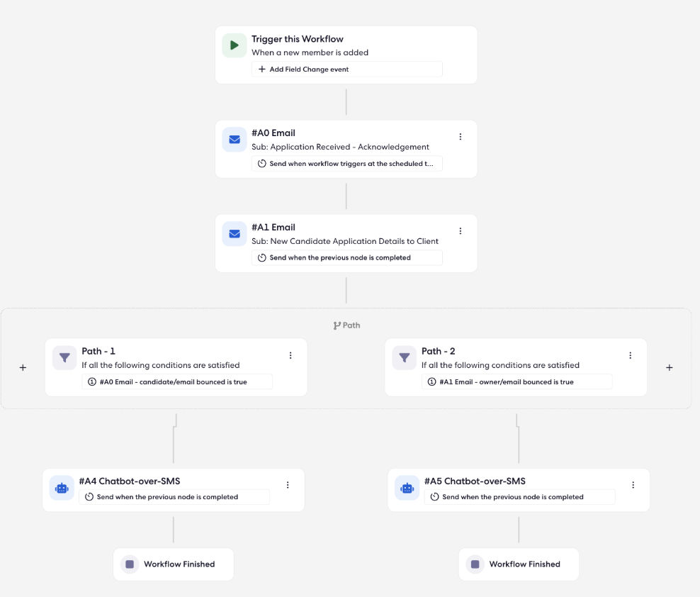Click the green play trigger icon
This screenshot has width=700, height=597.
(x=235, y=45)
